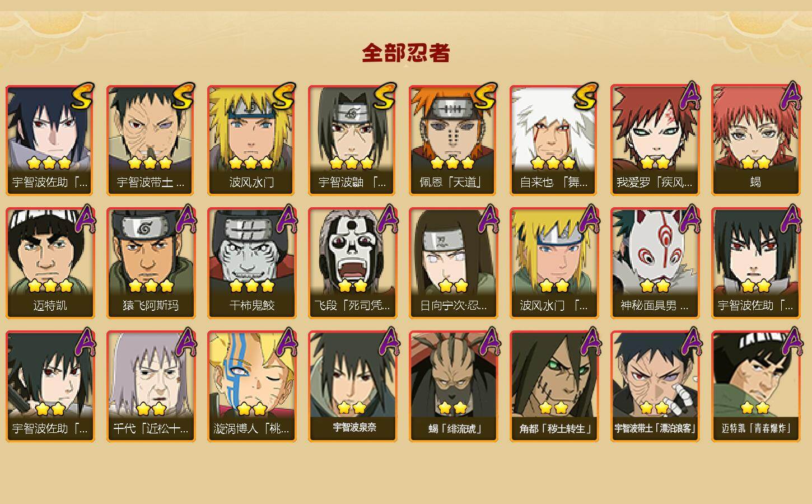Select the 角都「秽土转生」 card label
Viewport: 812px width, 504px height.
coord(554,429)
